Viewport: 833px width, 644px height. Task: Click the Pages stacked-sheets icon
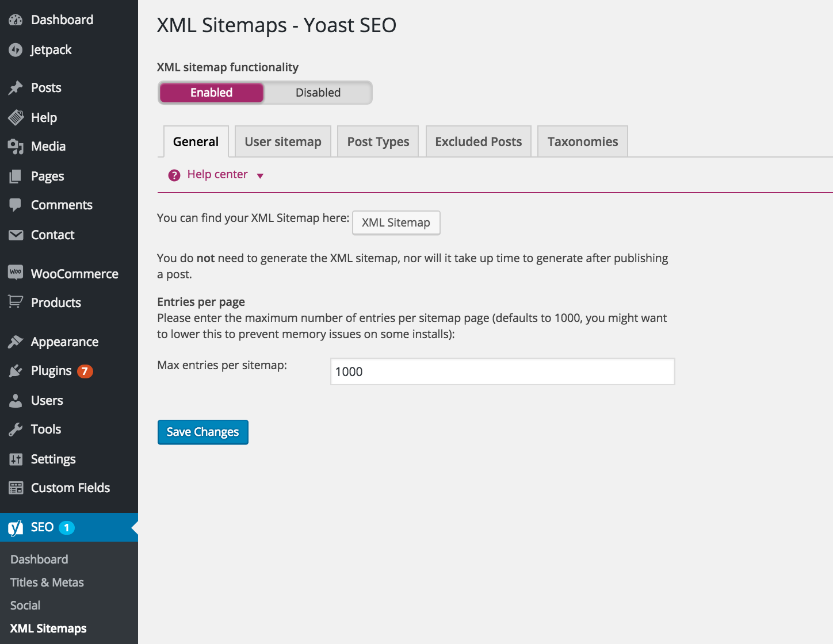coord(16,176)
